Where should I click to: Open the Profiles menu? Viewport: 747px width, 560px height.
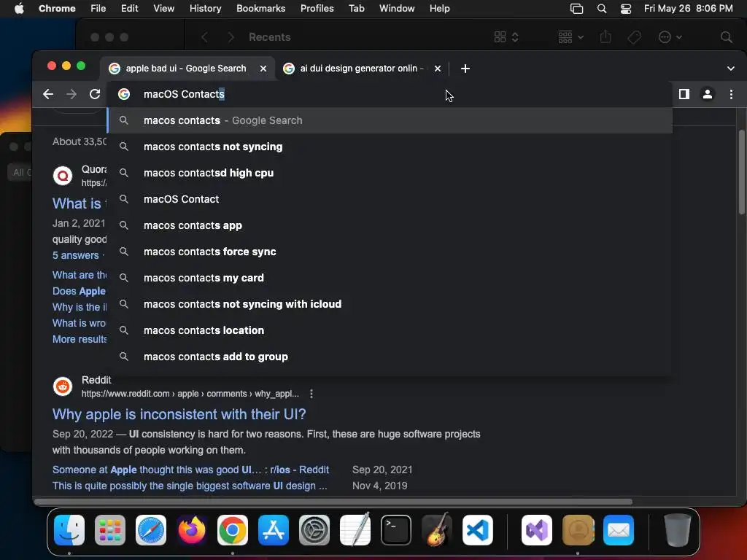tap(317, 8)
